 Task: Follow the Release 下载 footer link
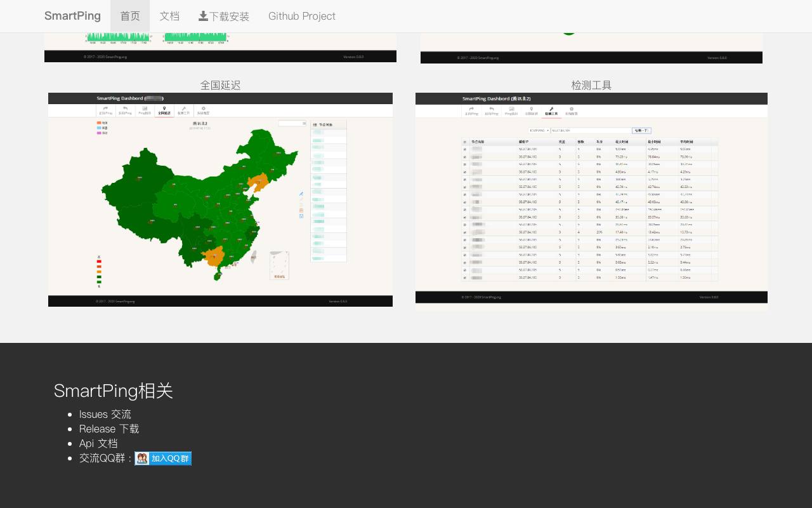(x=109, y=429)
